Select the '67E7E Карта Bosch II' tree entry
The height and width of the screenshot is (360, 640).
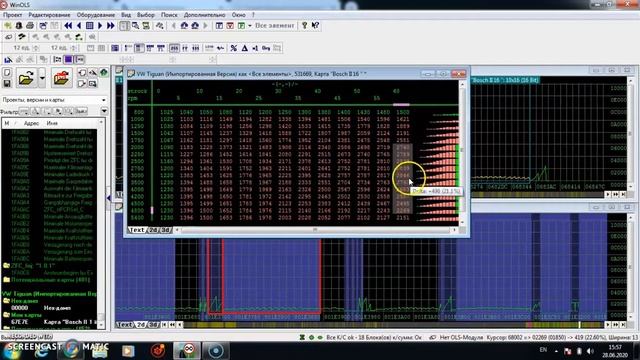coord(53,322)
